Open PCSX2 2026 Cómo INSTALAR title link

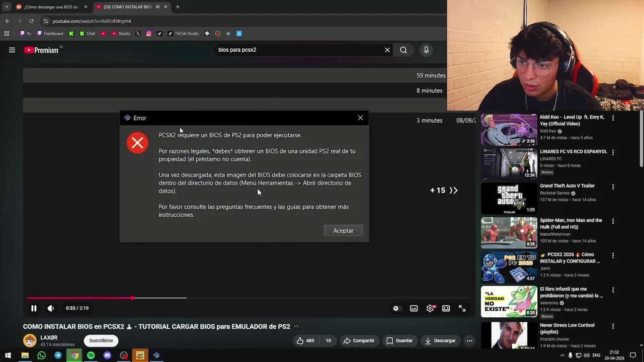(x=570, y=258)
